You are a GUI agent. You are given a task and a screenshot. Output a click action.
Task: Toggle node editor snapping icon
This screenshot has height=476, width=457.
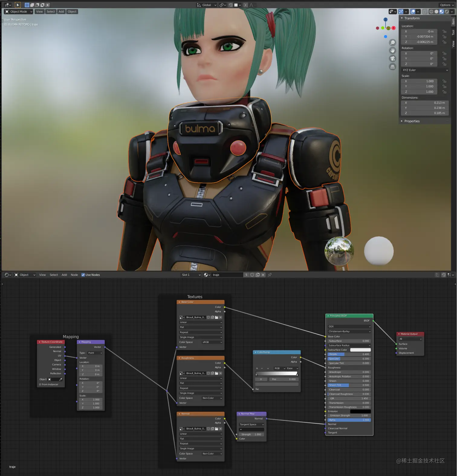pyautogui.click(x=443, y=275)
